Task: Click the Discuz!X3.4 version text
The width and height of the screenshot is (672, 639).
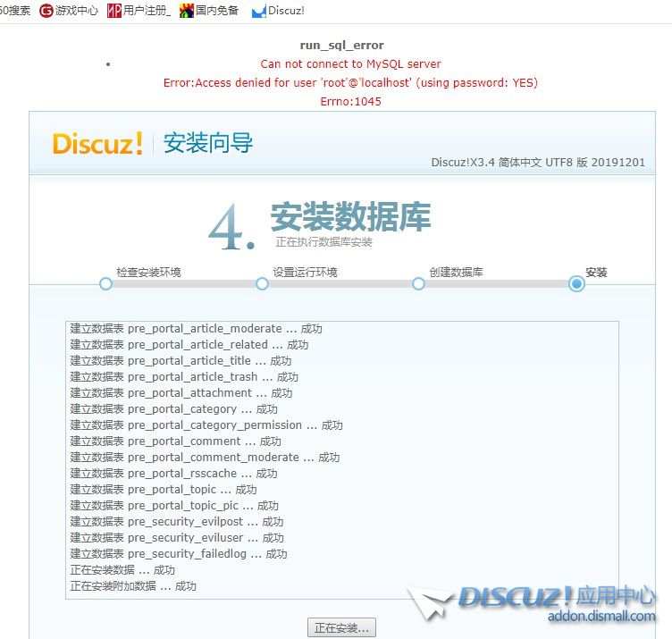Action: 537,163
